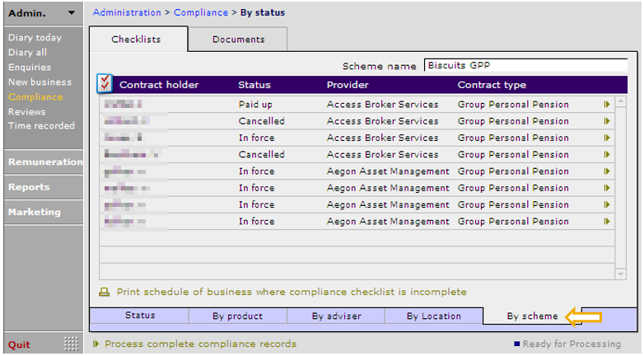Click the Quit button
644x356 pixels.
[x=19, y=344]
